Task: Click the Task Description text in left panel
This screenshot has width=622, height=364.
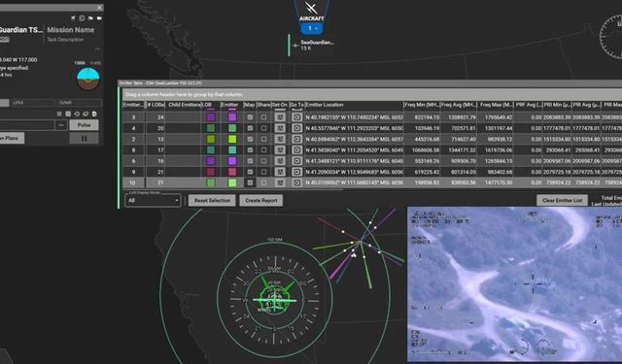Action: tap(65, 40)
